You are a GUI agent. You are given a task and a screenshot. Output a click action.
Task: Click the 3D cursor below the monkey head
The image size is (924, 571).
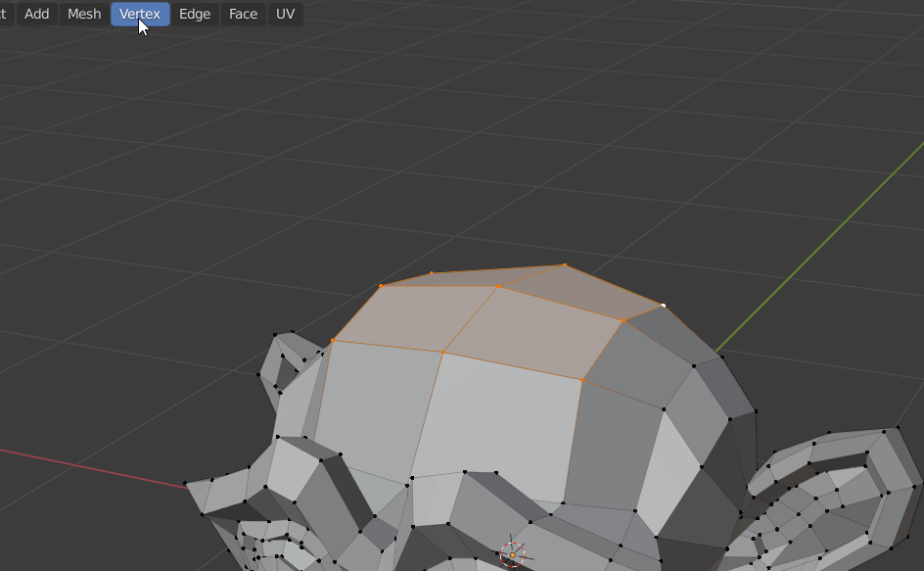512,554
